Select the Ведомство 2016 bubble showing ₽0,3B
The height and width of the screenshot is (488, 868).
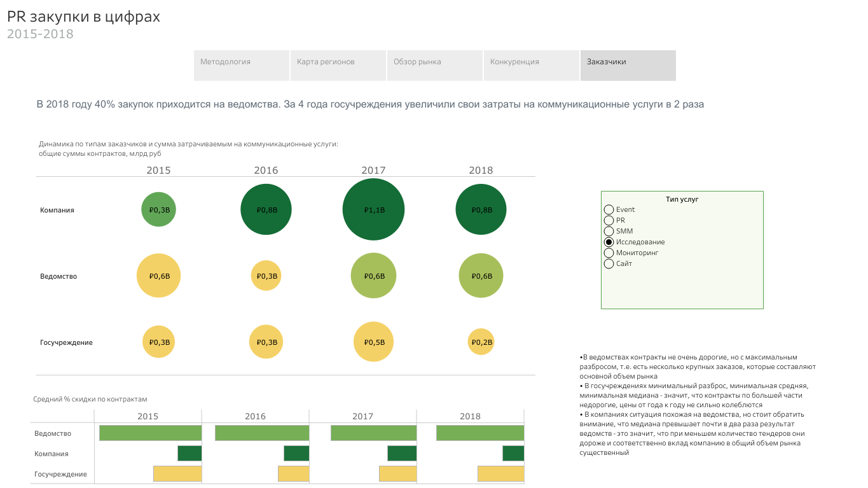pyautogui.click(x=266, y=275)
